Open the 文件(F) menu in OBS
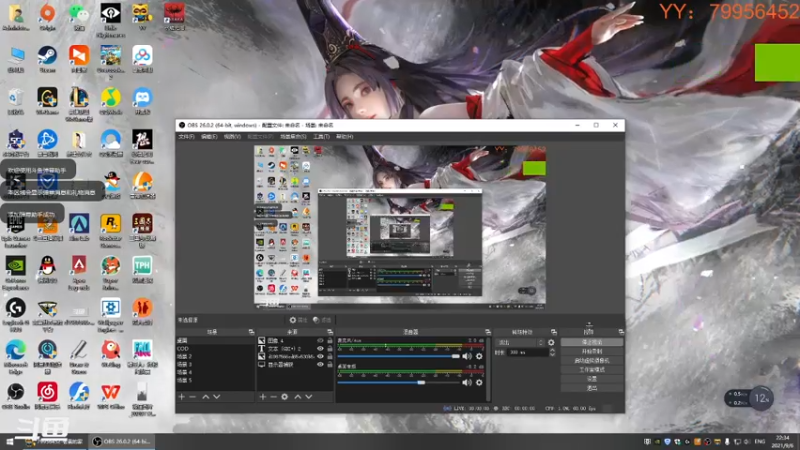Screen dimensions: 800x450 [x=186, y=137]
